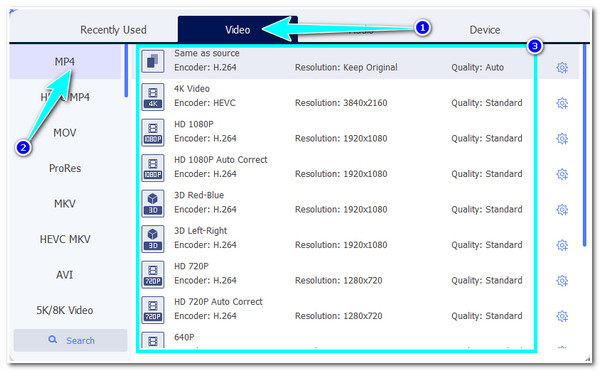The image size is (600, 371).
Task: Open settings gear for HD 1080P Auto Correct
Action: [562, 174]
